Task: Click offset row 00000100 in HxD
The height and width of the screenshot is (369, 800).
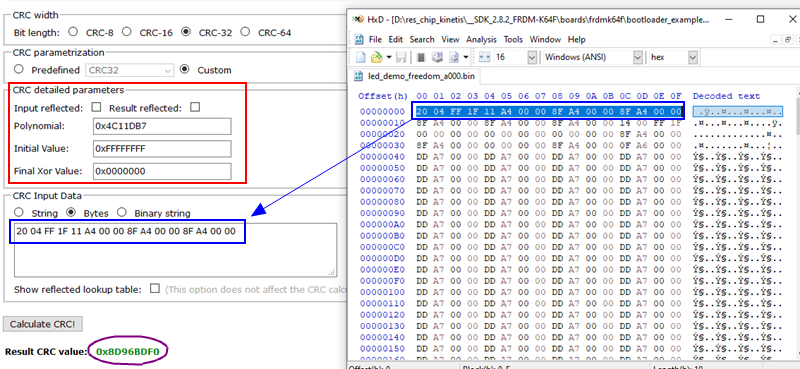Action: [x=382, y=292]
